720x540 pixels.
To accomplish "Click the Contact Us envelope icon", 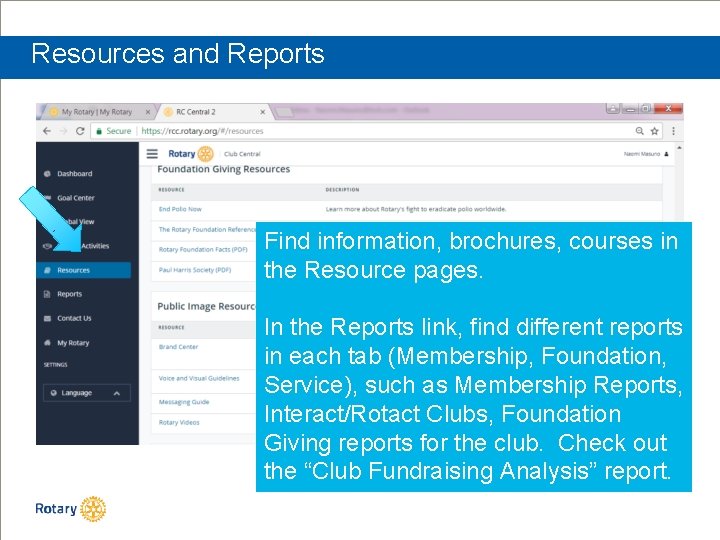I will point(47,318).
